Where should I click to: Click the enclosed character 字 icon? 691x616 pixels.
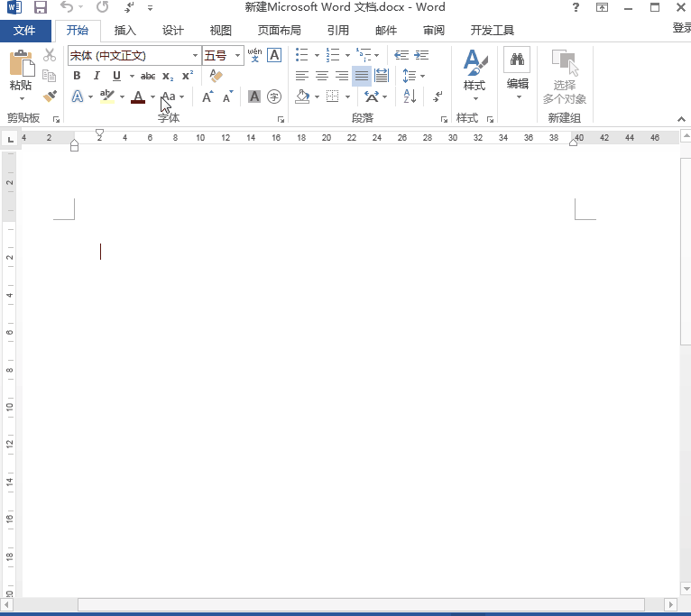274,97
